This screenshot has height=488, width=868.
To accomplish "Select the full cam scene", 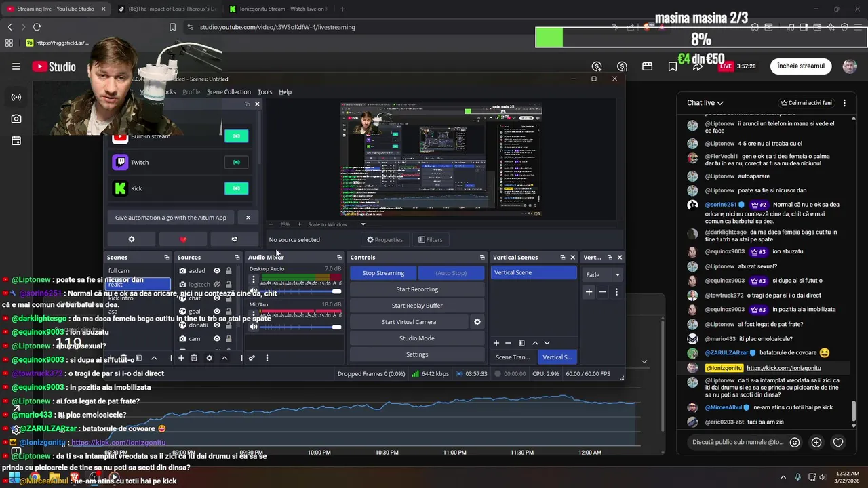I will pyautogui.click(x=139, y=271).
